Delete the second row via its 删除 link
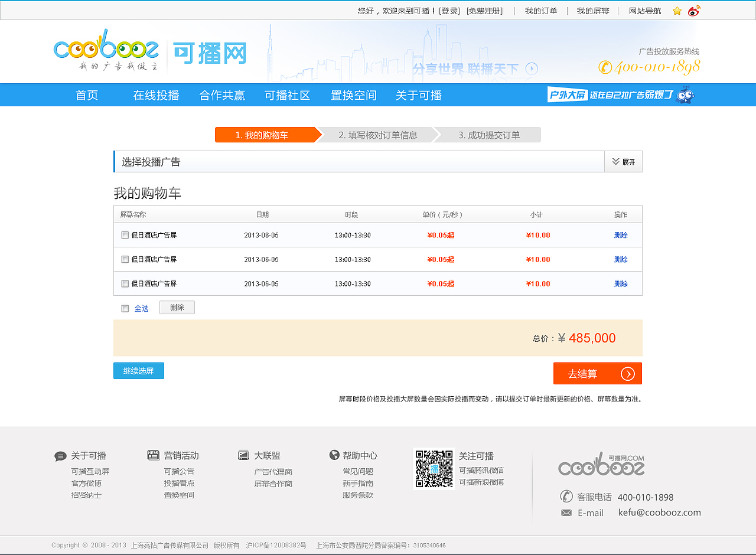The height and width of the screenshot is (555, 756). (620, 259)
